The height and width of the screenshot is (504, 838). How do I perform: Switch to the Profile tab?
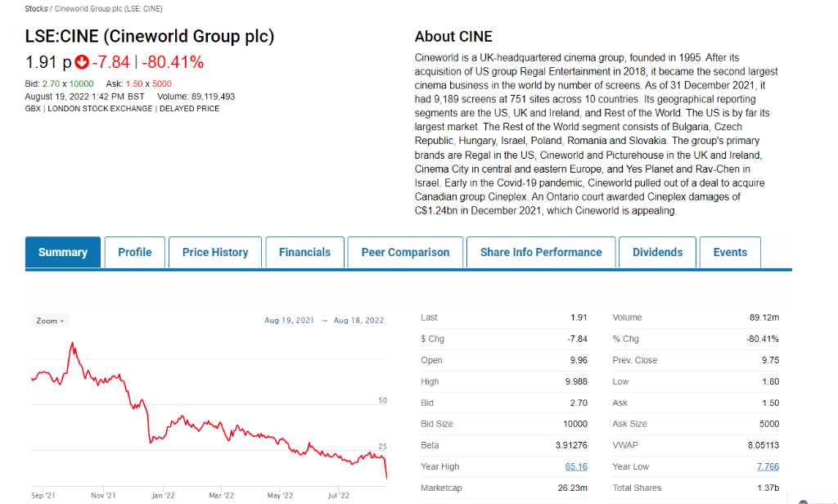pos(135,252)
